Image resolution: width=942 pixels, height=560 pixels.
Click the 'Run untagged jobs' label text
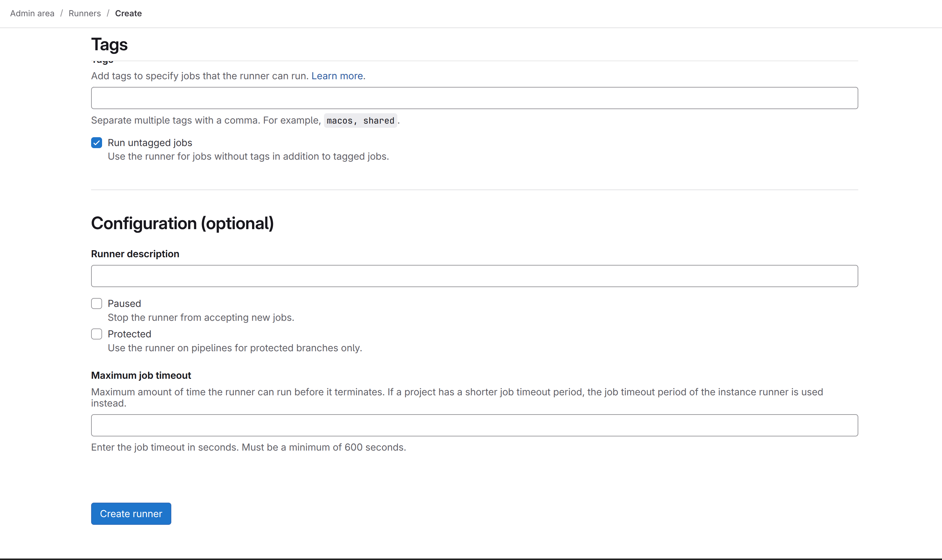pyautogui.click(x=150, y=143)
